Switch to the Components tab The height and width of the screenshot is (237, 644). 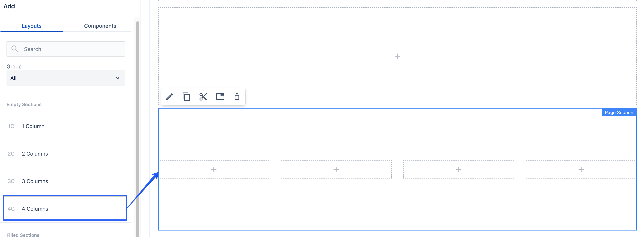click(100, 25)
